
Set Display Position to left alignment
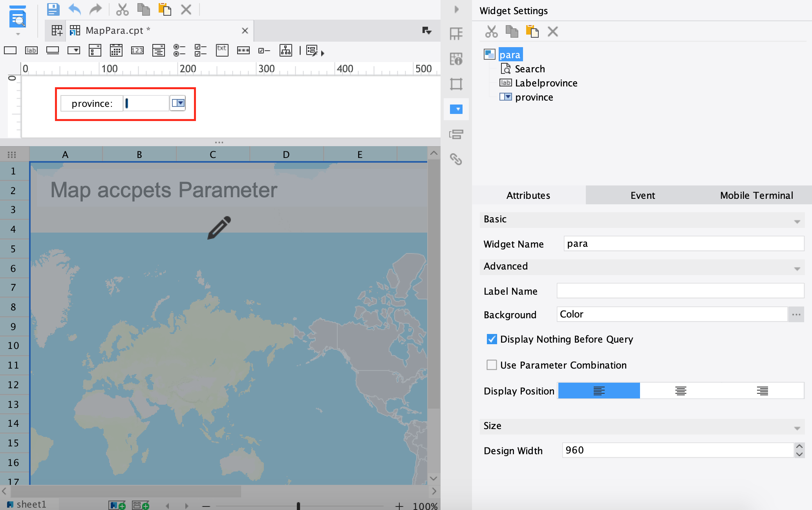click(x=599, y=391)
